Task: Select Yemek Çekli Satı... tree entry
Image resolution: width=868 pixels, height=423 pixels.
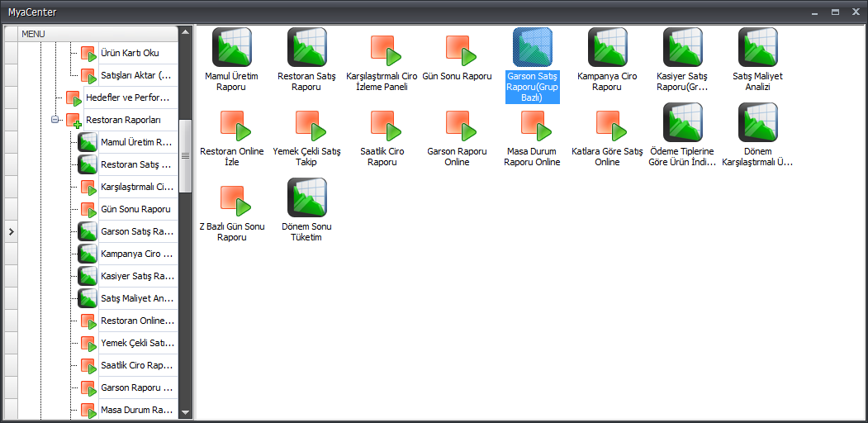Action: tap(137, 343)
